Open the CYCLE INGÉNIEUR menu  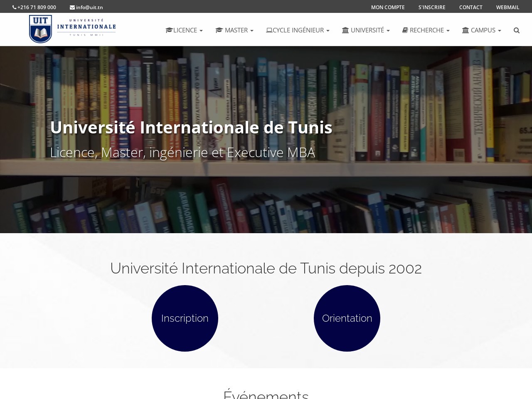(x=298, y=30)
